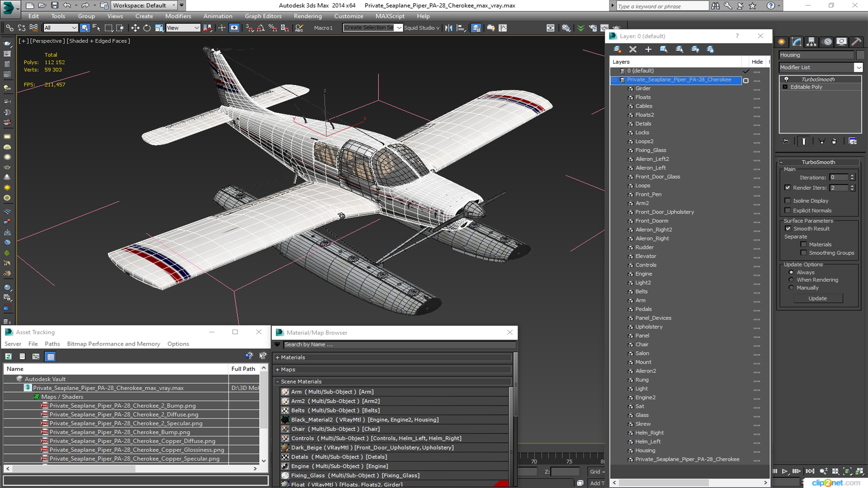Image resolution: width=868 pixels, height=488 pixels.
Task: Select the Always update option
Action: coord(791,272)
